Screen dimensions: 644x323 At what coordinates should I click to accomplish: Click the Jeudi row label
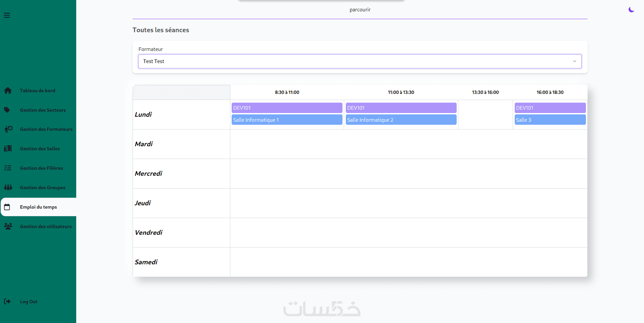[143, 203]
